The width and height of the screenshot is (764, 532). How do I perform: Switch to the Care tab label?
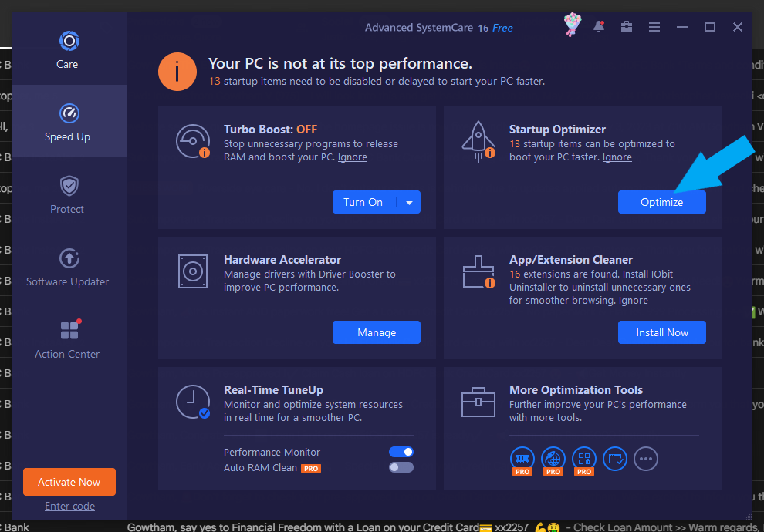(x=67, y=64)
